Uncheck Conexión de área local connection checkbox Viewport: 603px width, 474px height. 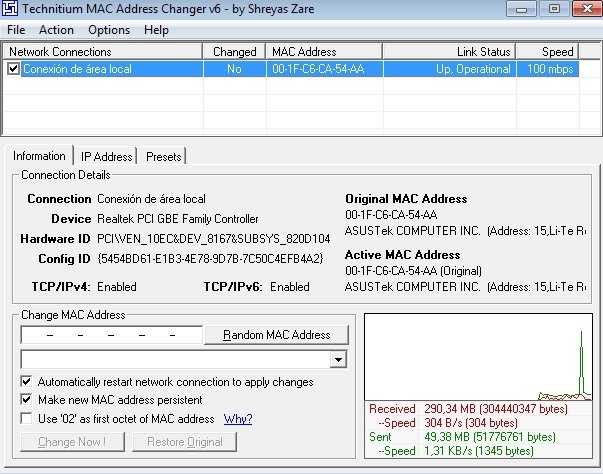(x=13, y=69)
